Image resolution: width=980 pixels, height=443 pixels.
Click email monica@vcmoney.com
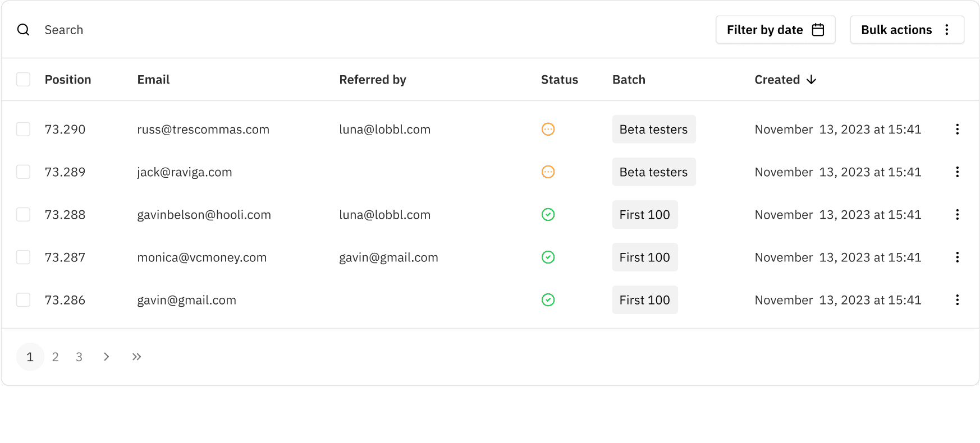click(x=202, y=257)
